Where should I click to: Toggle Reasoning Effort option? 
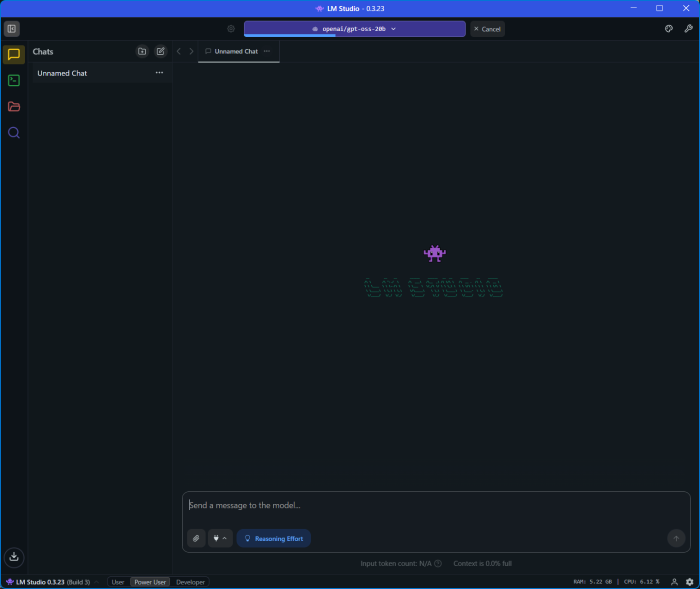pos(273,538)
